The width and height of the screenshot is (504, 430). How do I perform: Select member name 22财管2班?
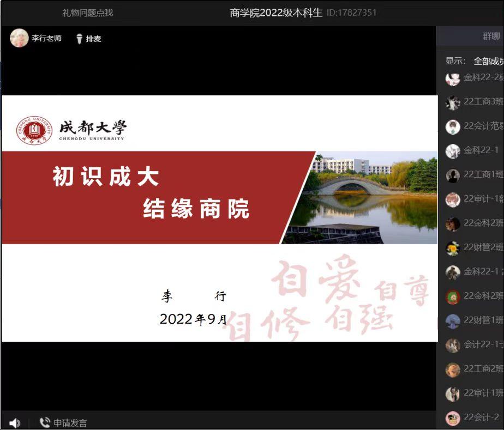point(484,247)
